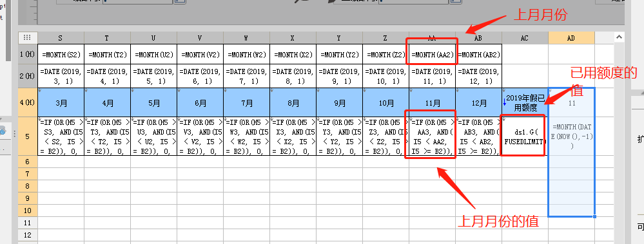Select the =MONTH(DATE(NOW(),-1)) cell in AD

571,136
